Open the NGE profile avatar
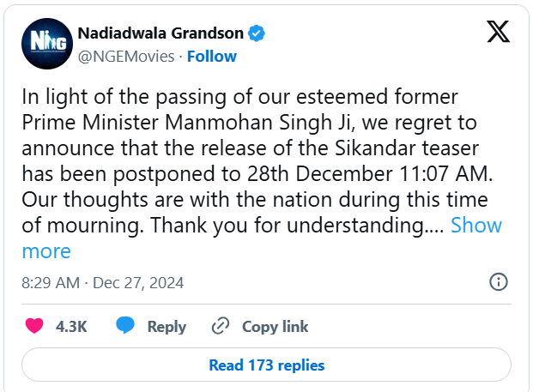 47,44
